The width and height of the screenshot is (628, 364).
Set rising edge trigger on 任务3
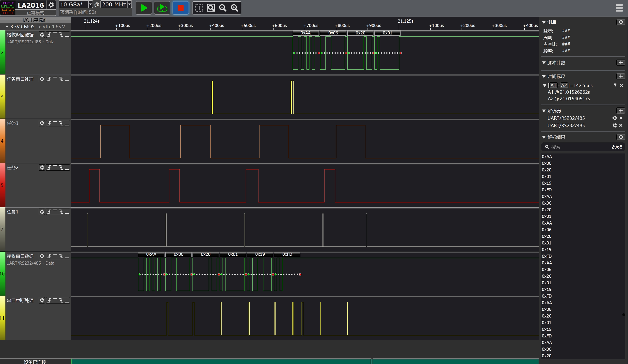click(49, 123)
